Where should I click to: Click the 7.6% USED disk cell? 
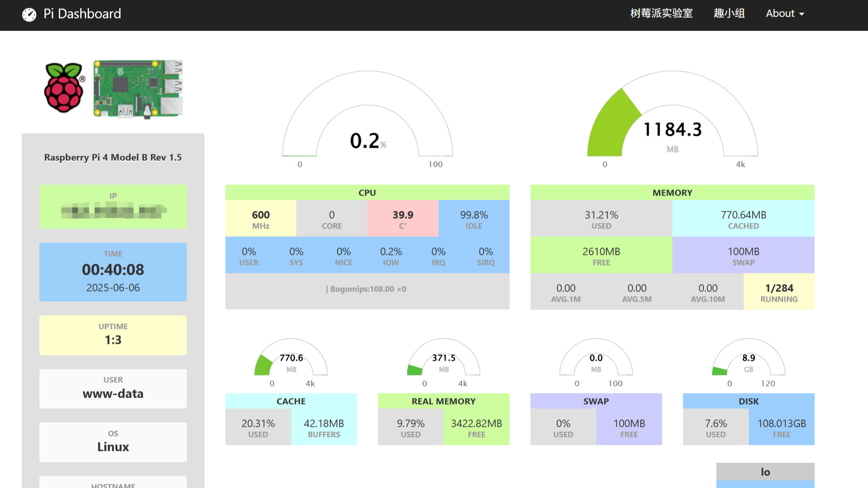click(x=716, y=427)
